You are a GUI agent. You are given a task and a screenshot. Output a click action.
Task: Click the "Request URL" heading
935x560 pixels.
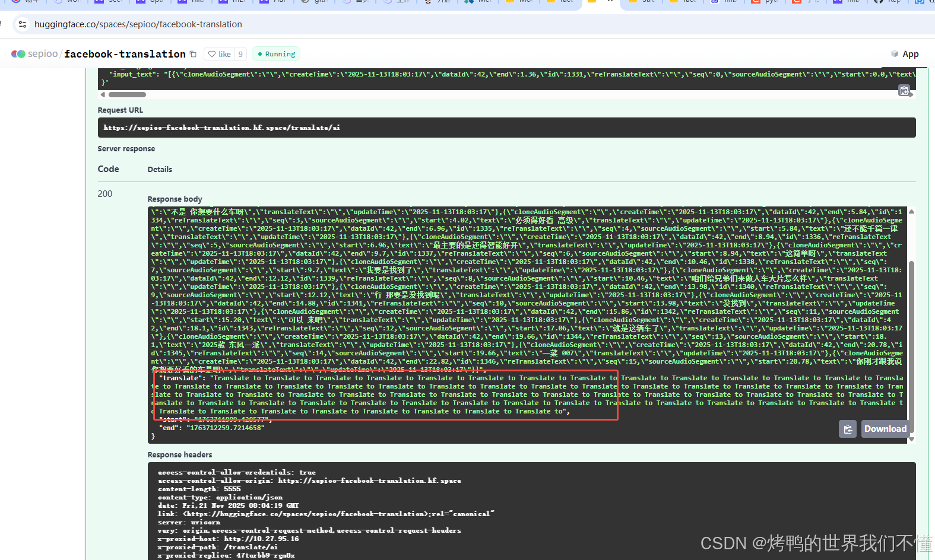(120, 110)
